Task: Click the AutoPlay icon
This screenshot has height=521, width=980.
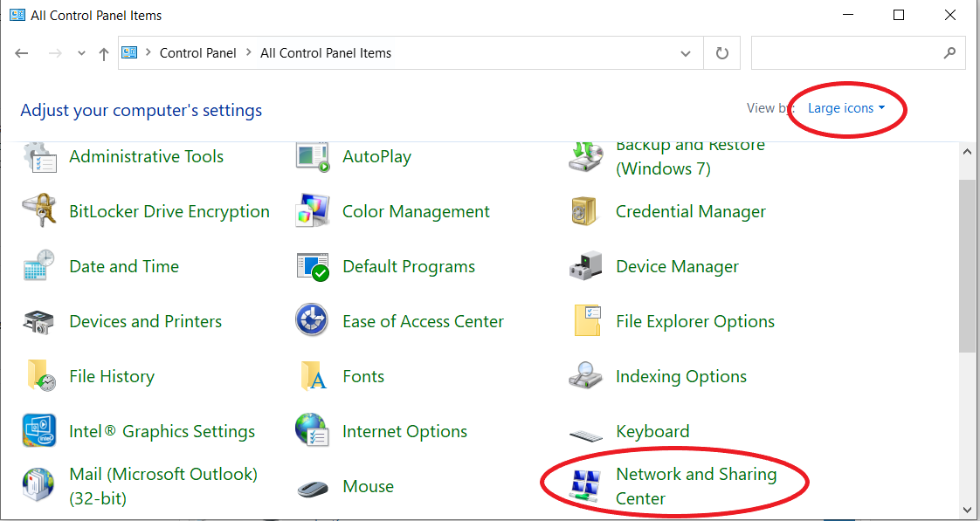Action: click(313, 157)
